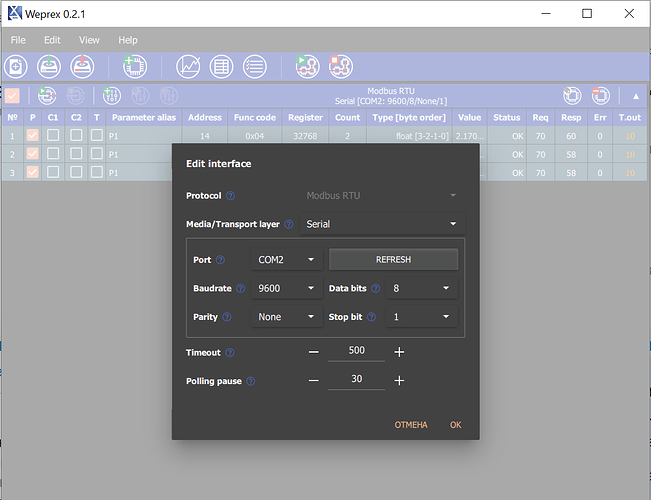
Task: Enable the C1 checkbox in row 1
Action: [53, 135]
